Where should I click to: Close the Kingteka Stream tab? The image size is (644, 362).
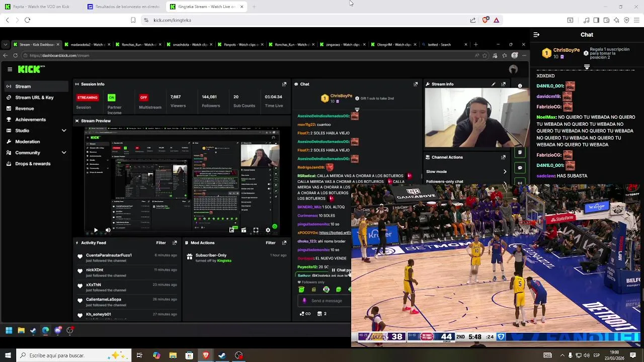tap(242, 7)
